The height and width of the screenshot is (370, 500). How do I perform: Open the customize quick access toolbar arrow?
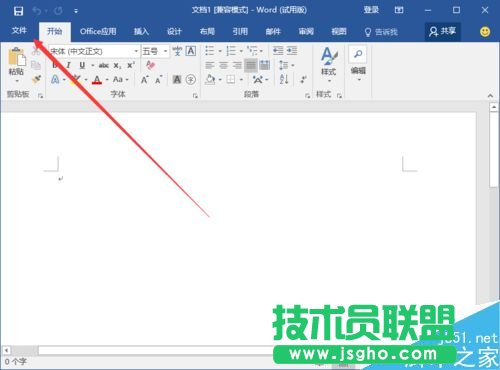click(x=76, y=11)
